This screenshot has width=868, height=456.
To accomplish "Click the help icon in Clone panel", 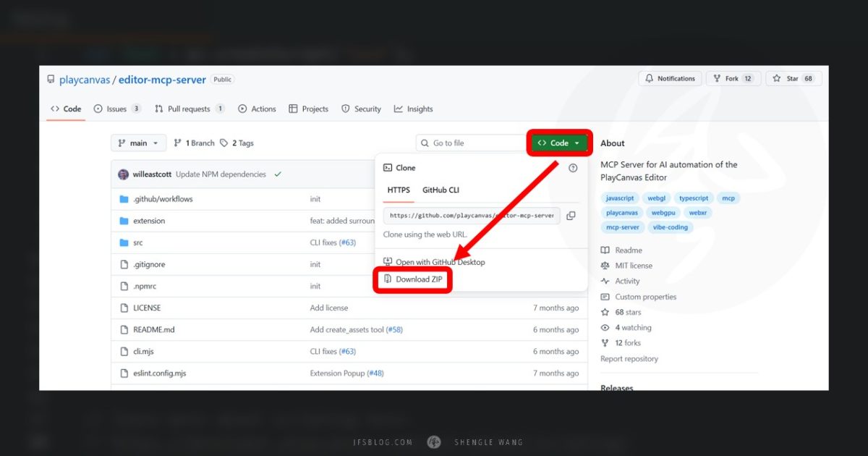I will [573, 168].
